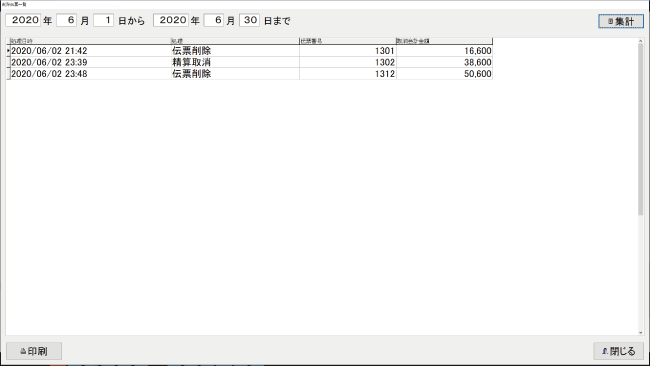Image resolution: width=650 pixels, height=366 pixels.
Task: Click the 閉じる close button
Action: coord(618,351)
